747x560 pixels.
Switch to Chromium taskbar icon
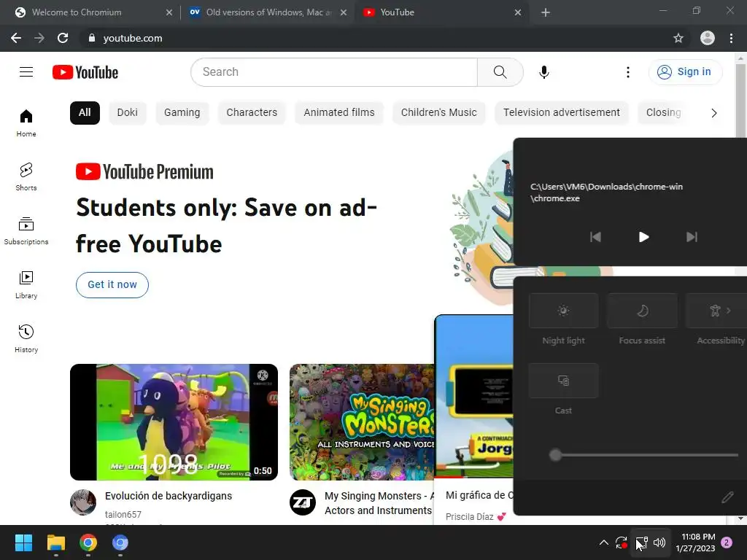(x=120, y=542)
